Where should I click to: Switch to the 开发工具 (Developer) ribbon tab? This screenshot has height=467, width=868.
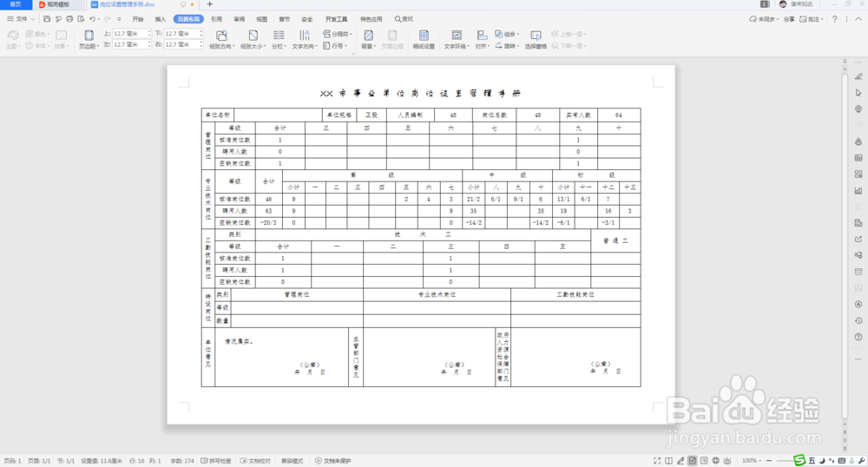coord(336,19)
